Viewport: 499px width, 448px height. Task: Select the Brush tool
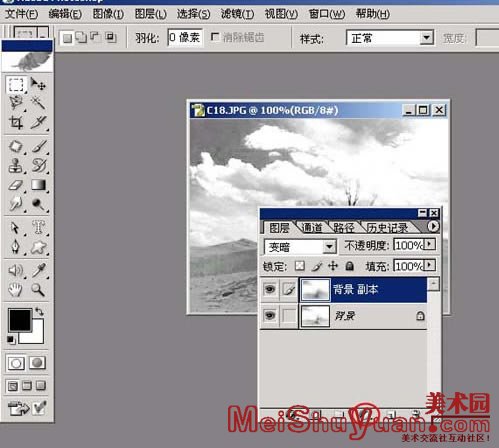(38, 146)
